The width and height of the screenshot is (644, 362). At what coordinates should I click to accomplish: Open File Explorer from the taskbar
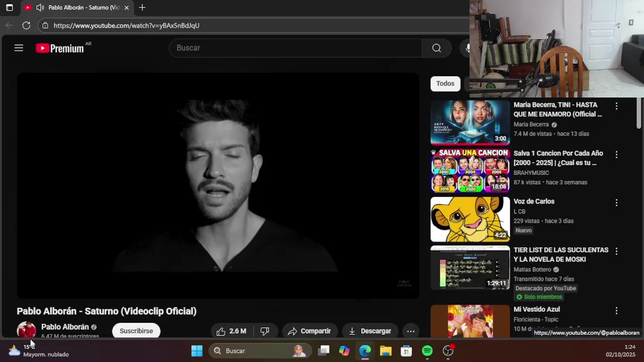[385, 350]
